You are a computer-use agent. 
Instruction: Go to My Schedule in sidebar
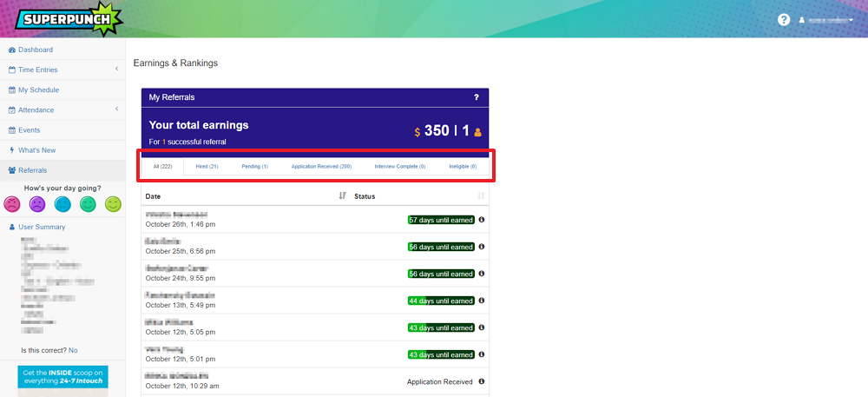coord(38,89)
